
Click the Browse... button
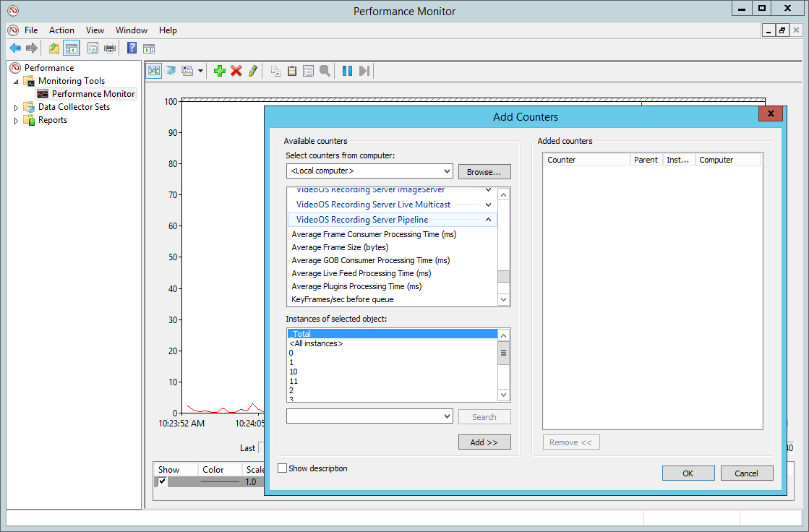tap(484, 172)
